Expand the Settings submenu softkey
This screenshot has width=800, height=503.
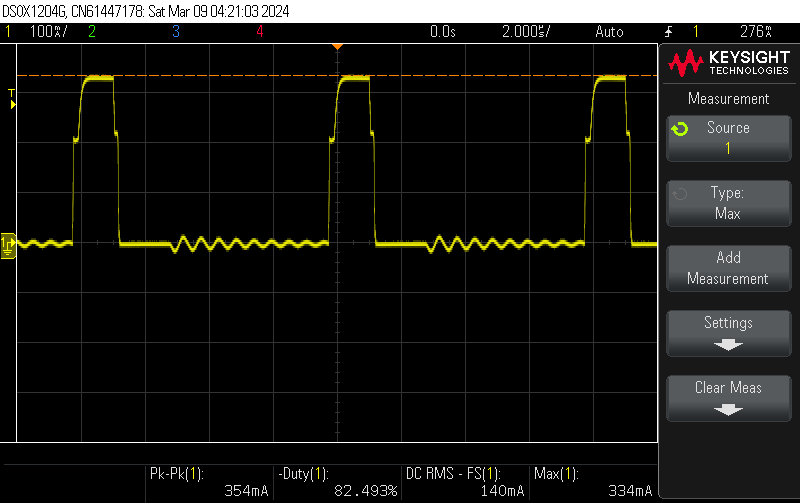point(729,333)
